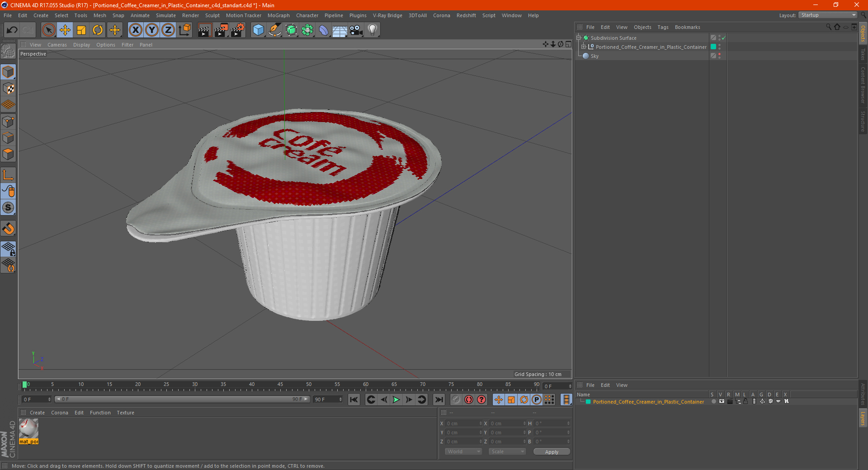Switch to Model mode in left sidebar

click(x=9, y=72)
